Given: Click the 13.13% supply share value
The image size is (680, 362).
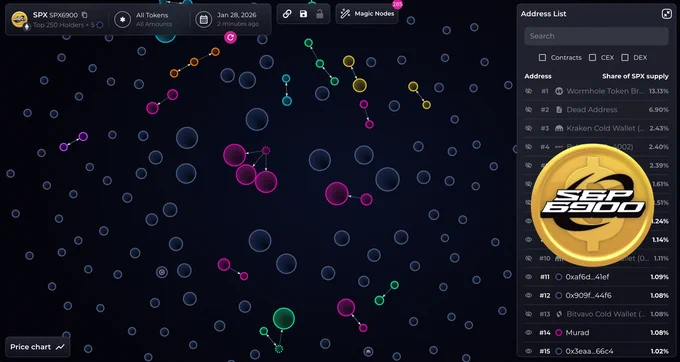Looking at the screenshot, I should point(658,91).
